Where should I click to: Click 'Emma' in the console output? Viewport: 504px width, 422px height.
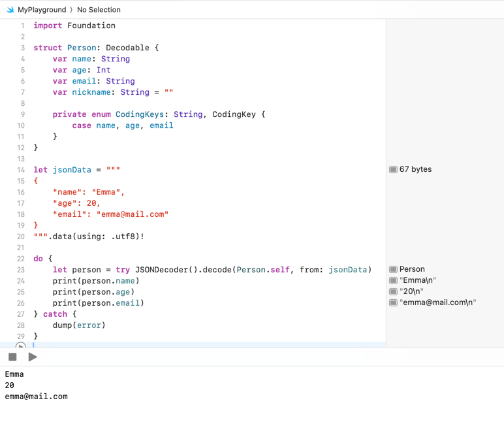(x=14, y=374)
